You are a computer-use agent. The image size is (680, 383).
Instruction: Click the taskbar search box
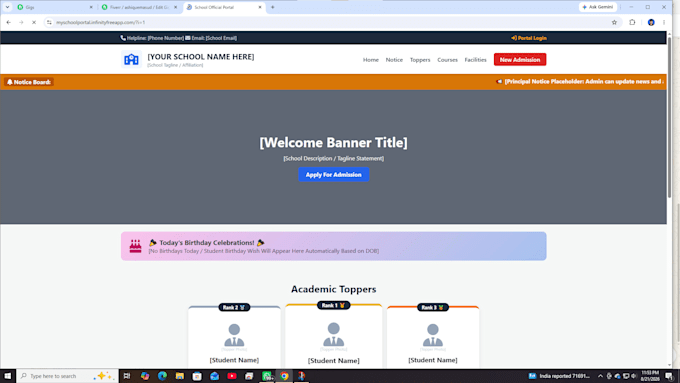point(67,376)
